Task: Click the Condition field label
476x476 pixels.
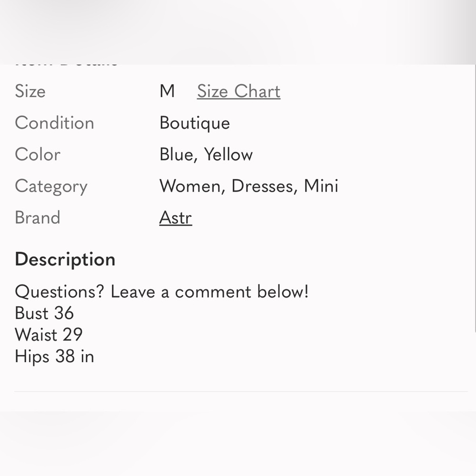Action: click(54, 123)
